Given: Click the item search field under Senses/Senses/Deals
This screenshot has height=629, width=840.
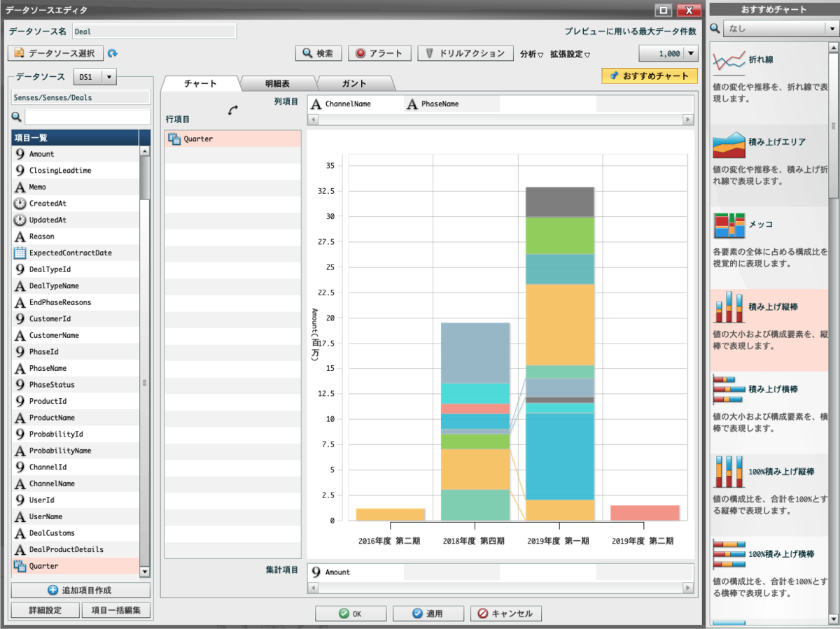Looking at the screenshot, I should (x=87, y=117).
